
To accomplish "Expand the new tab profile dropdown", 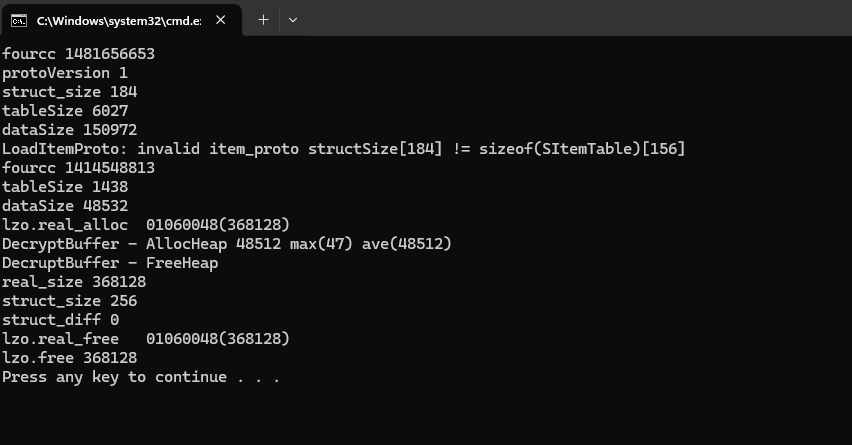I will (x=293, y=20).
